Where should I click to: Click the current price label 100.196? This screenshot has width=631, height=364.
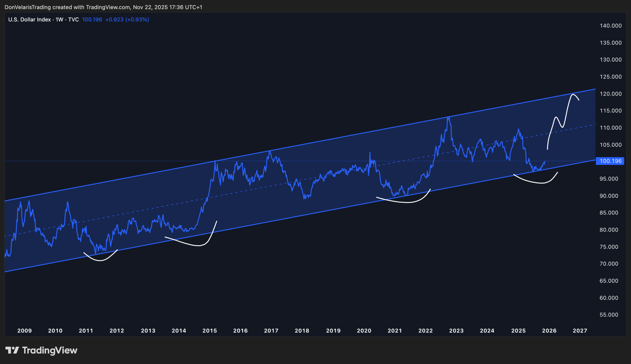pyautogui.click(x=610, y=161)
